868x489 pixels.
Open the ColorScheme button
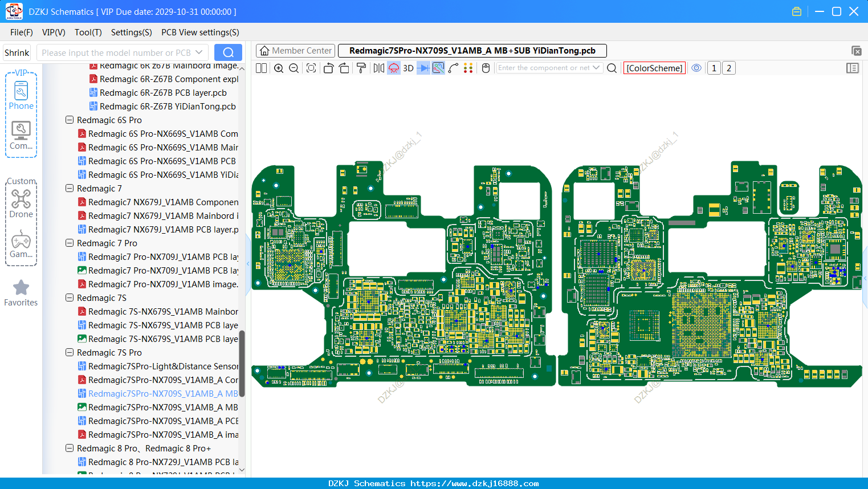pos(654,68)
